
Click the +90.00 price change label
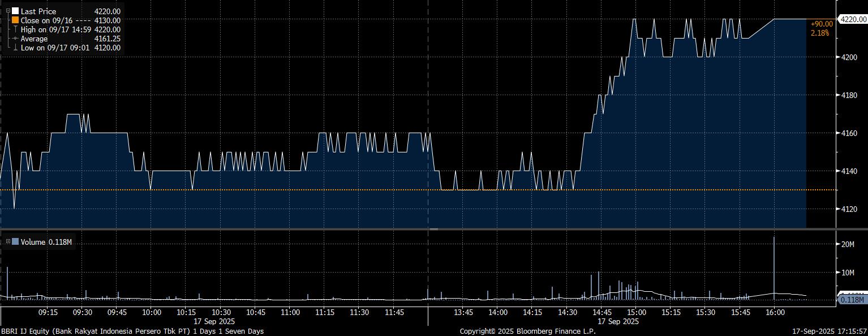click(822, 24)
